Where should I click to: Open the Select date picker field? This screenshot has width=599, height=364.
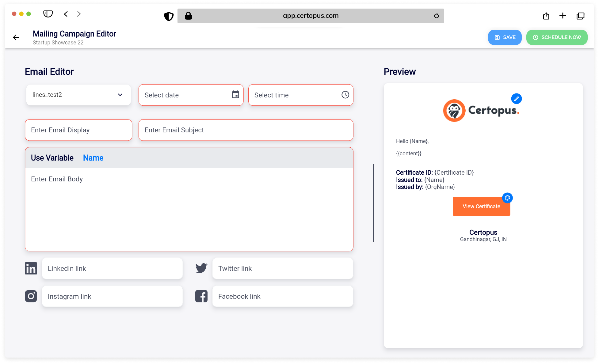pos(184,95)
